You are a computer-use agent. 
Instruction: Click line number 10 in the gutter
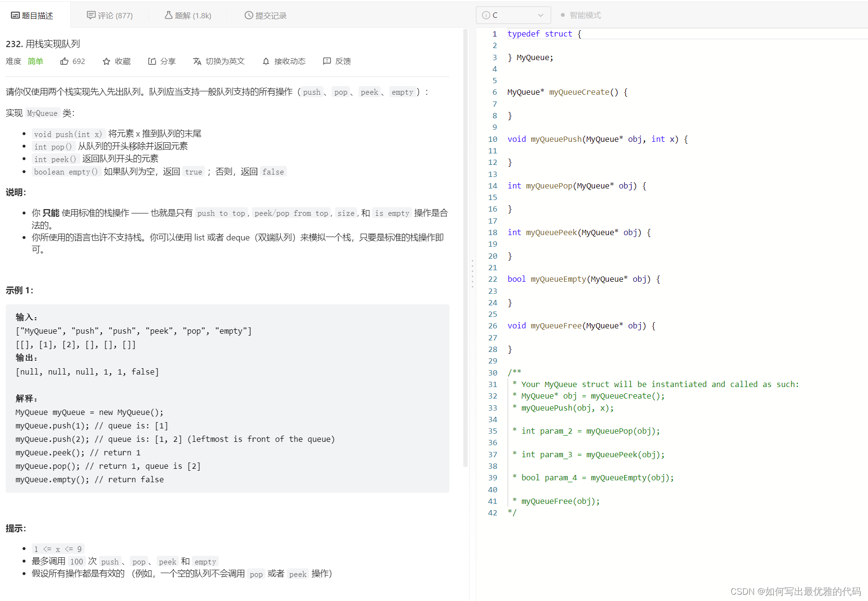coord(493,139)
